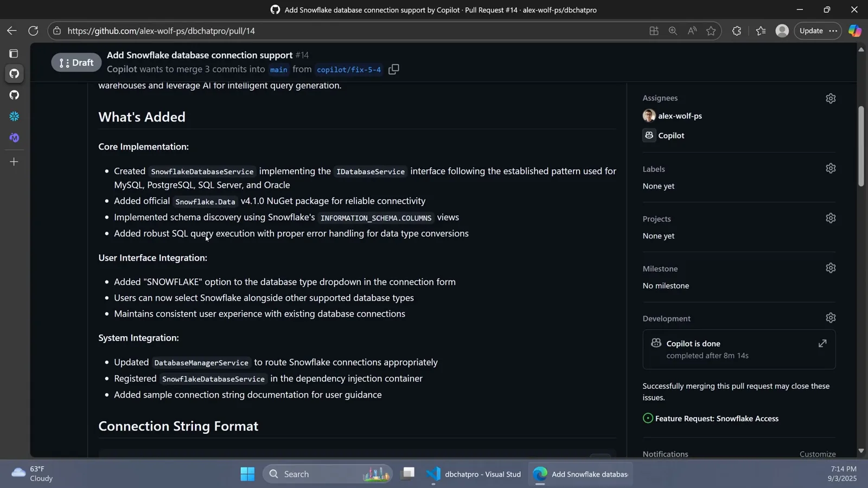Open the Copilot assignee icon

click(649, 135)
